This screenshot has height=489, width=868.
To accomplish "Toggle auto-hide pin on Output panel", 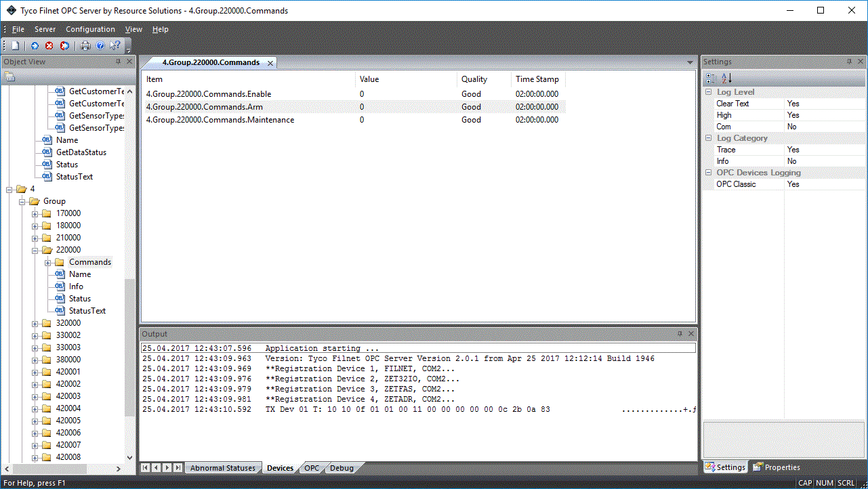I will click(x=680, y=334).
